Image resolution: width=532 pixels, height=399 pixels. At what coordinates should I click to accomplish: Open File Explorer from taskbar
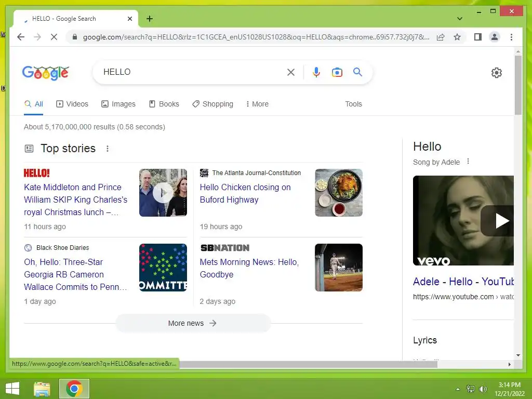pyautogui.click(x=42, y=389)
